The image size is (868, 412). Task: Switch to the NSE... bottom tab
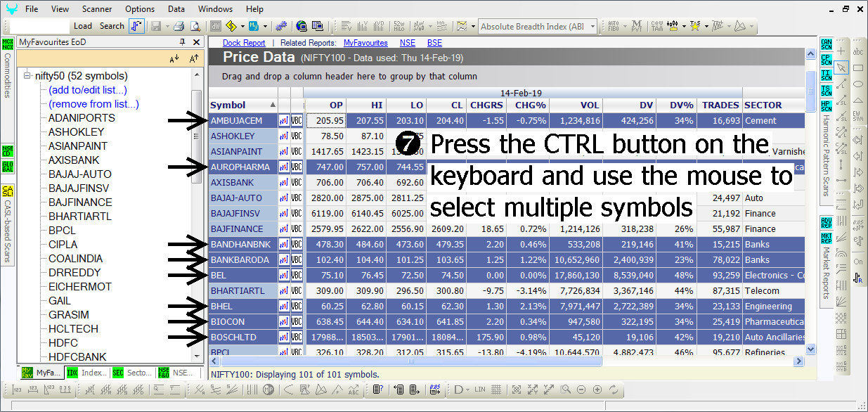(x=179, y=373)
